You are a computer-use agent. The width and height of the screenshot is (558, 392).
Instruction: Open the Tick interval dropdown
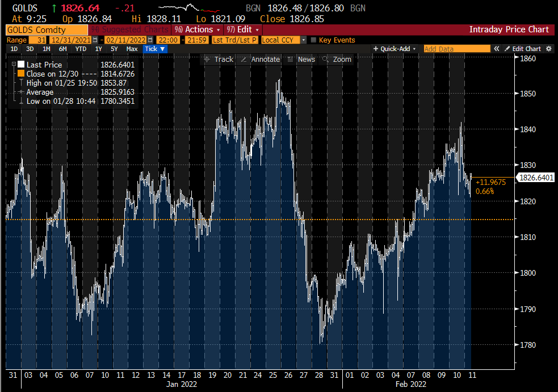(x=155, y=49)
